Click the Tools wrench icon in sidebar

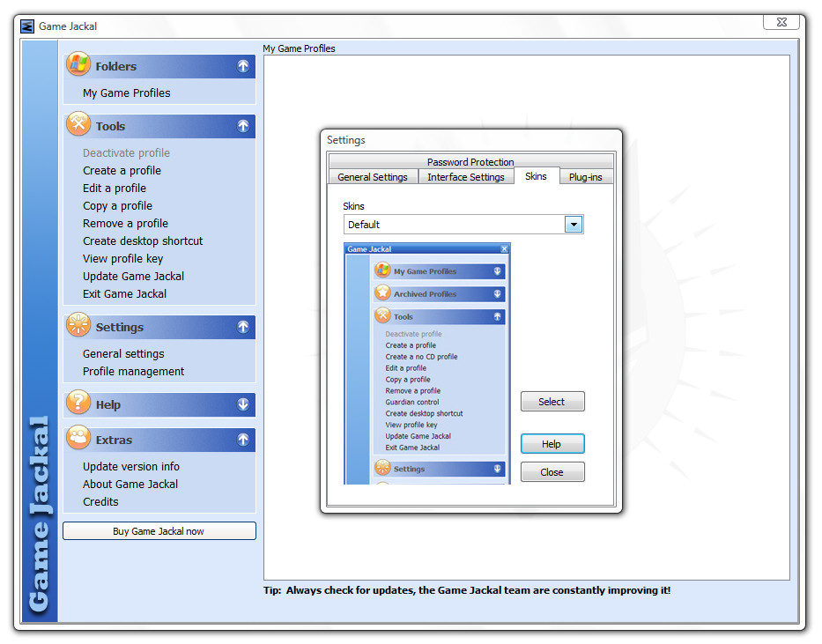coord(78,124)
